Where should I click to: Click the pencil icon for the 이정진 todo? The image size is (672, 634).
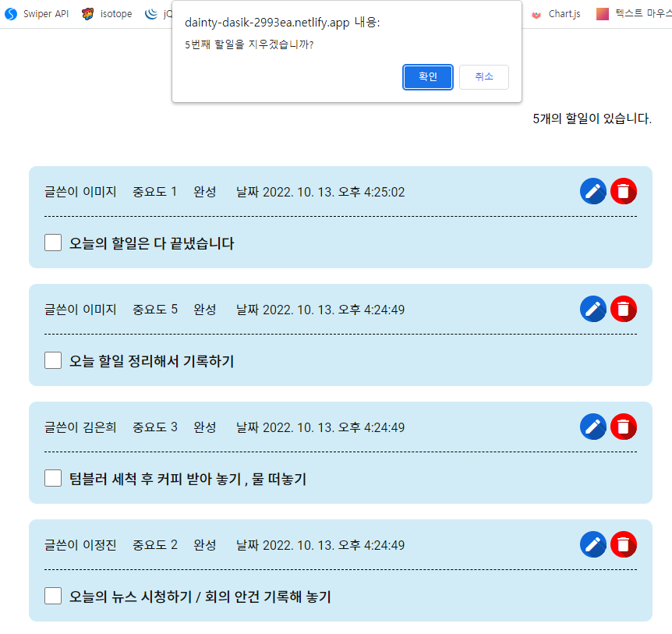592,544
